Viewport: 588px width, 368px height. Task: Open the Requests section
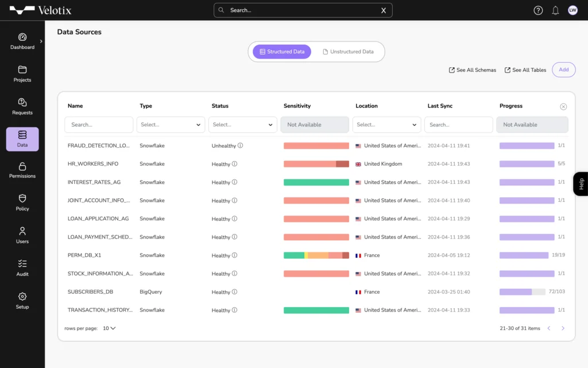click(22, 106)
